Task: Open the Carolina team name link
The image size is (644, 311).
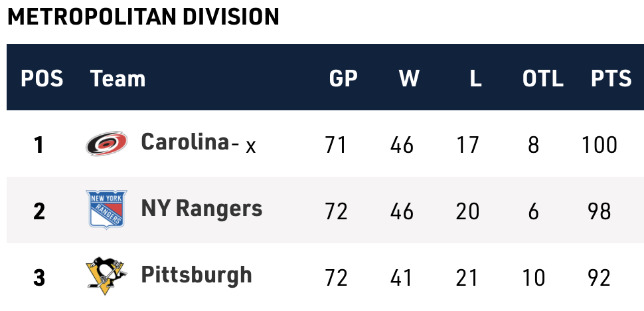Action: 185,142
